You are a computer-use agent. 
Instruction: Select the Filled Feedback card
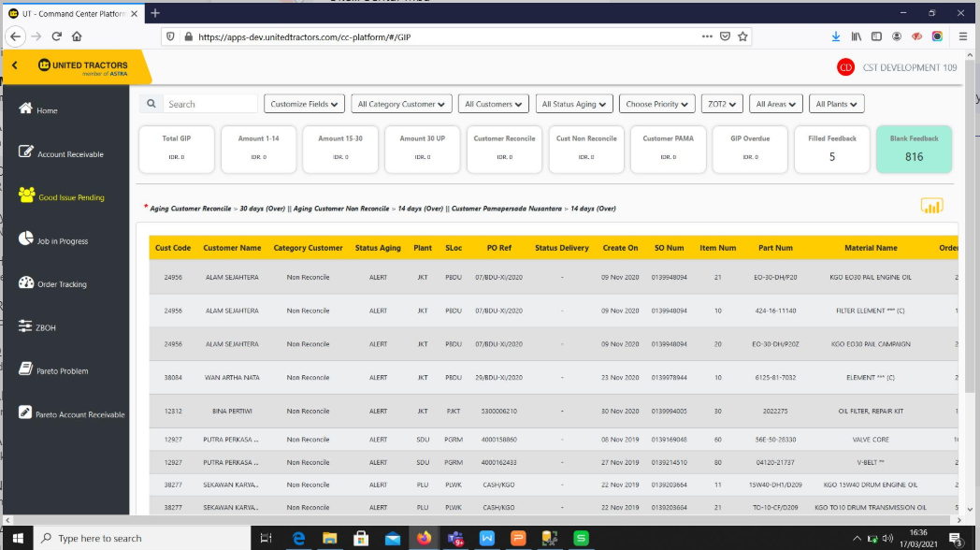(832, 150)
